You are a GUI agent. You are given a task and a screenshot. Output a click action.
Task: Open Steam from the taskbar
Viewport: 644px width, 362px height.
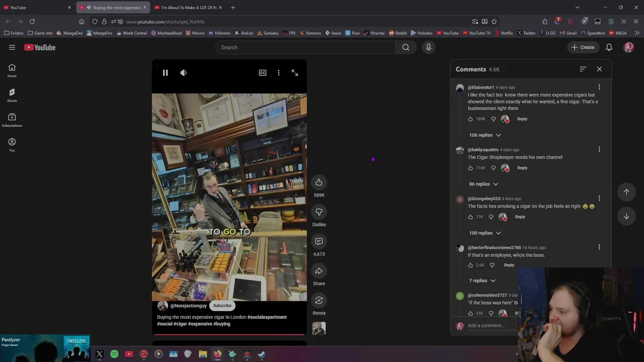tap(262, 354)
